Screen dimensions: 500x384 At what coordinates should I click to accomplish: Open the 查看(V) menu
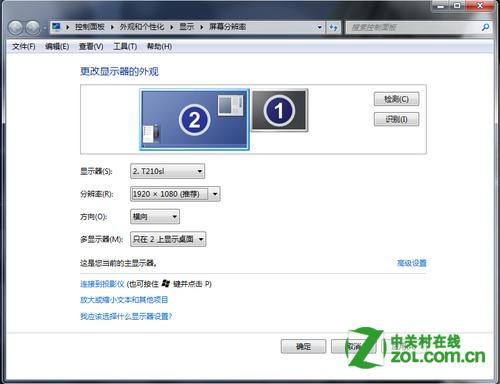(x=91, y=46)
